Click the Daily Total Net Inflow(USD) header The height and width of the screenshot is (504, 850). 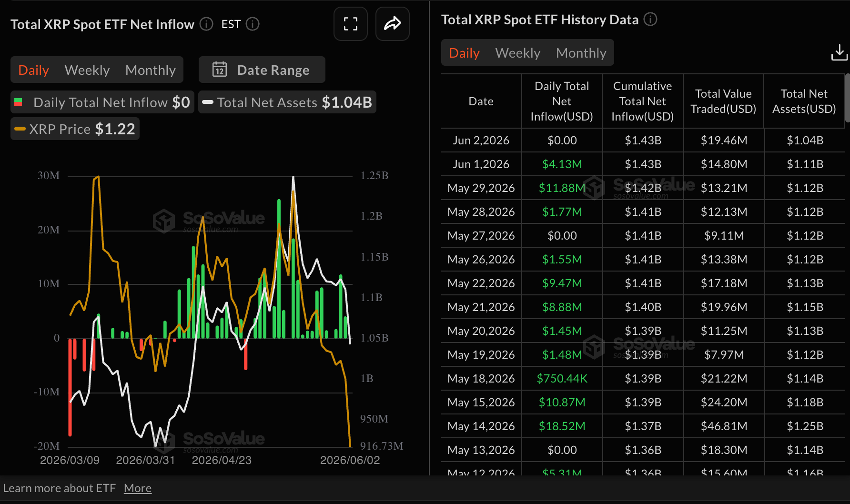[562, 101]
